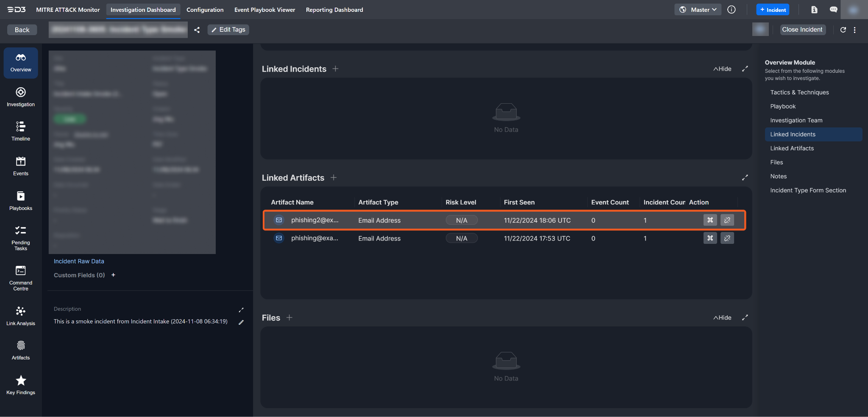Screen dimensions: 868x417
Task: Click the Close Incident button
Action: click(802, 30)
